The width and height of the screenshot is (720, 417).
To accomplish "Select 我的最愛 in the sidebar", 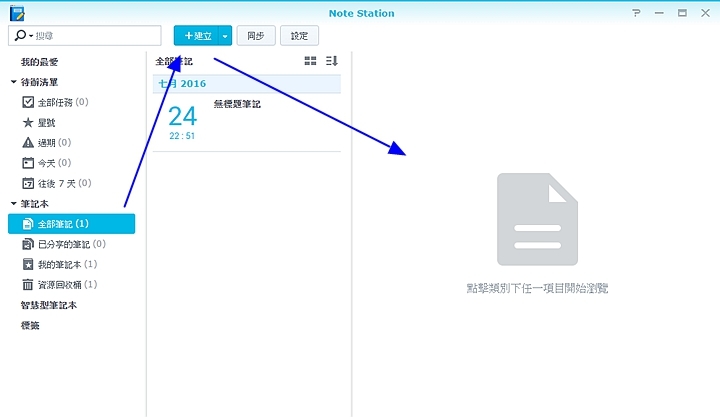I will pos(39,62).
